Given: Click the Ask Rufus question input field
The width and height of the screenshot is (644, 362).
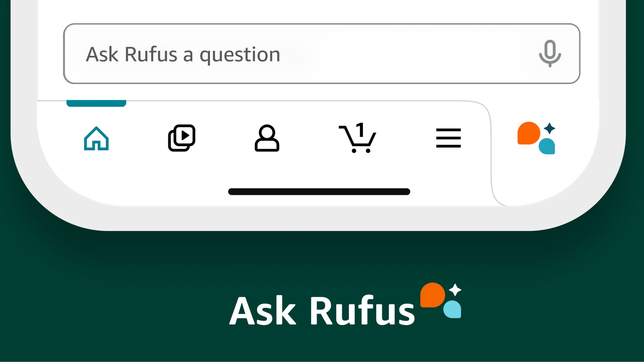Looking at the screenshot, I should point(322,53).
